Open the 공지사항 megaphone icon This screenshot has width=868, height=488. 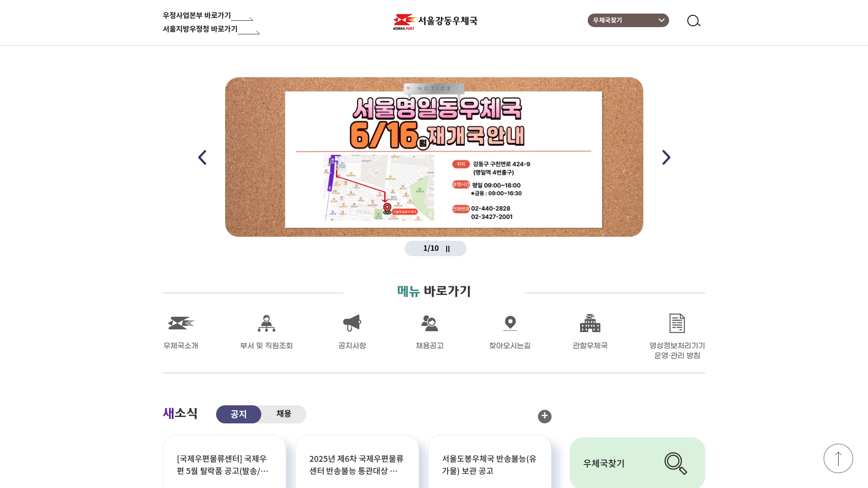click(352, 323)
